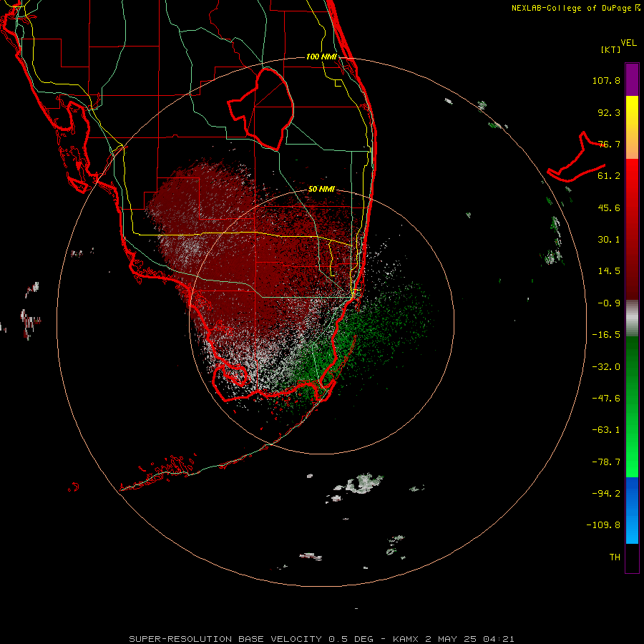
Task: Click the purple swatch on velocity color bar
Action: coord(632,79)
